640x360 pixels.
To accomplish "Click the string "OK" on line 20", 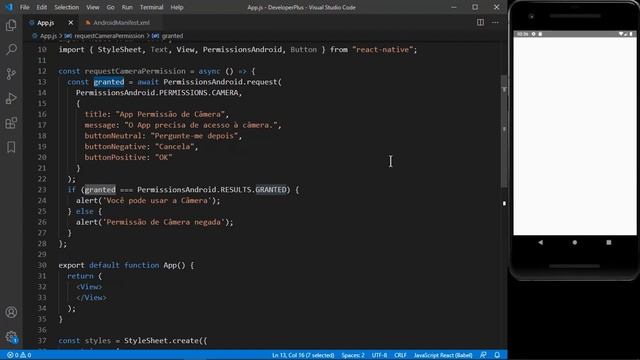I will 163,157.
